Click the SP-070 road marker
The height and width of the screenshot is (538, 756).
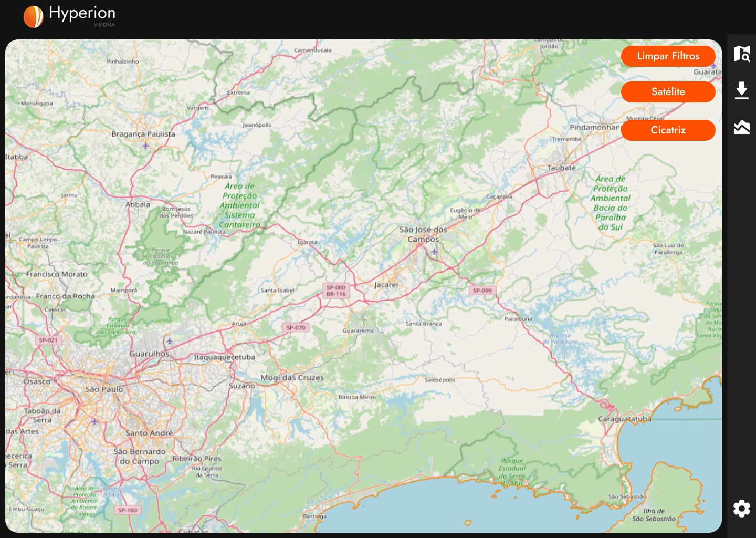296,328
